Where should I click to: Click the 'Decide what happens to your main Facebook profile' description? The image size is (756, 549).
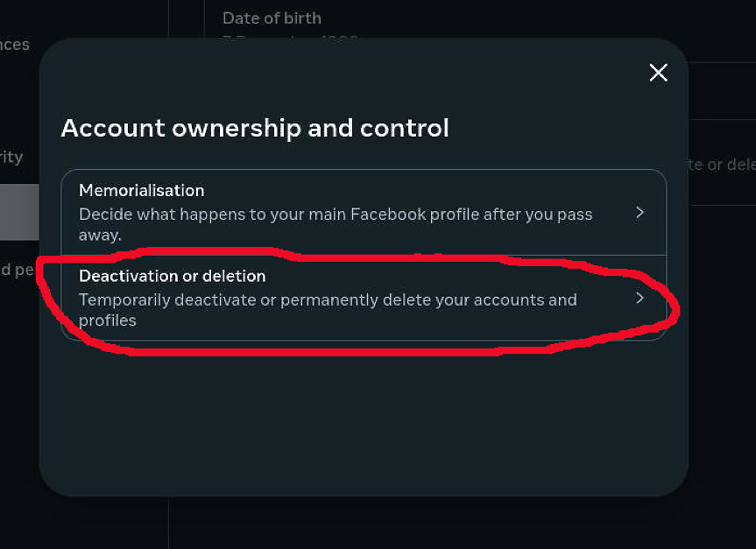(x=336, y=224)
